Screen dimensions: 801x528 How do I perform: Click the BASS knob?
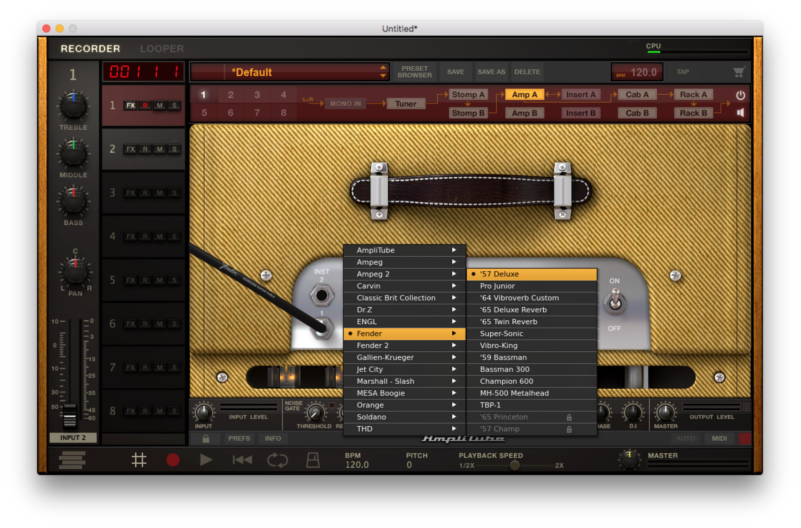(73, 200)
